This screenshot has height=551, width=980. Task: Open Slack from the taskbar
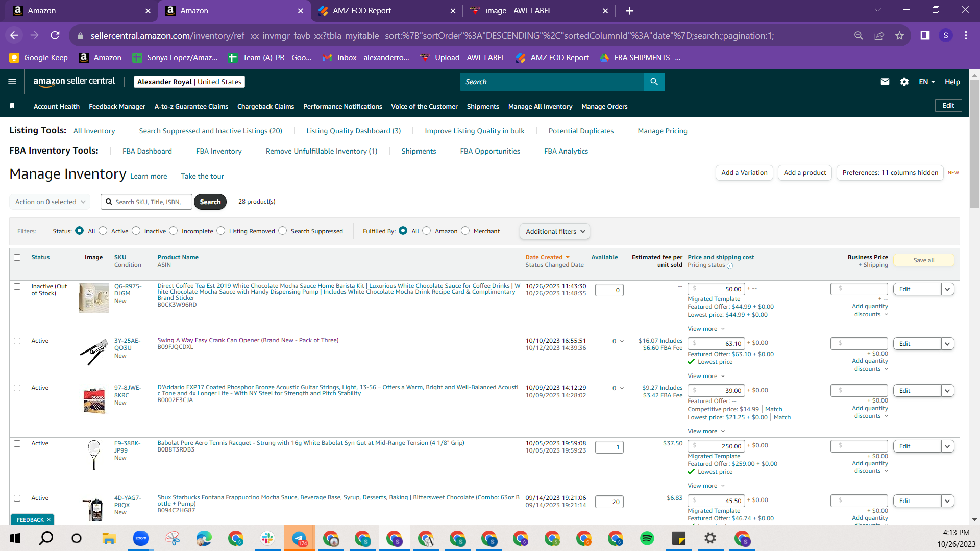point(267,538)
